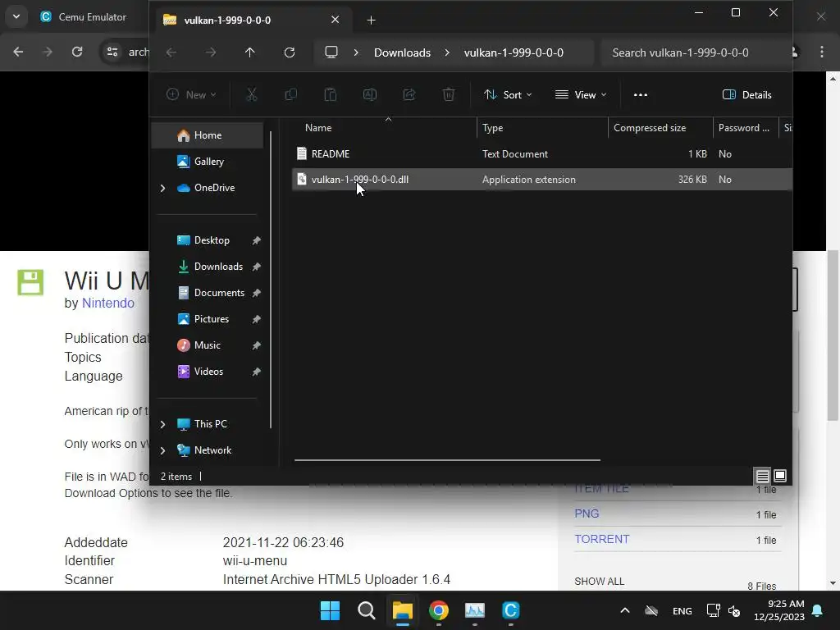Image resolution: width=840 pixels, height=630 pixels.
Task: Open the Sort dropdown menu
Action: tap(507, 95)
